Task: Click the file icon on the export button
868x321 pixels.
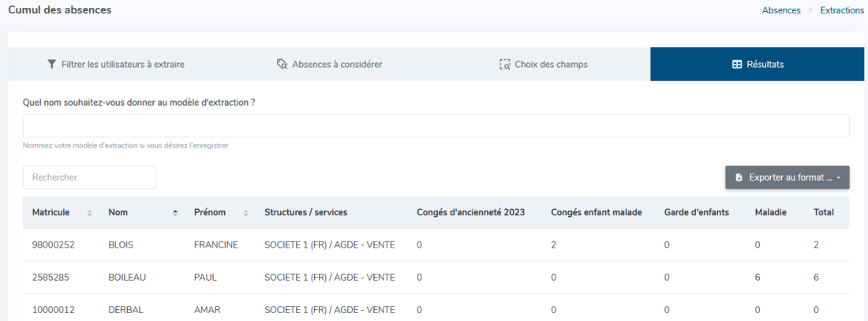Action: pyautogui.click(x=739, y=177)
